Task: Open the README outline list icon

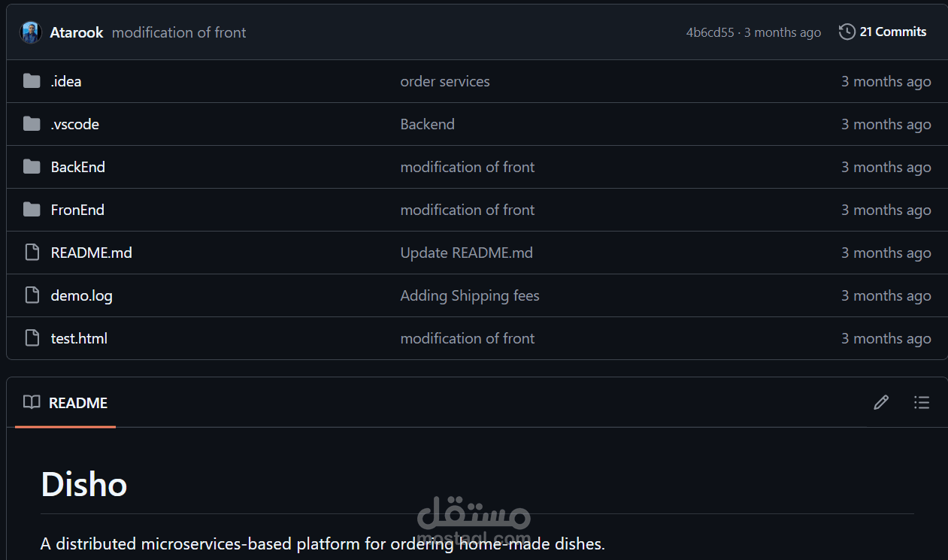Action: [922, 403]
